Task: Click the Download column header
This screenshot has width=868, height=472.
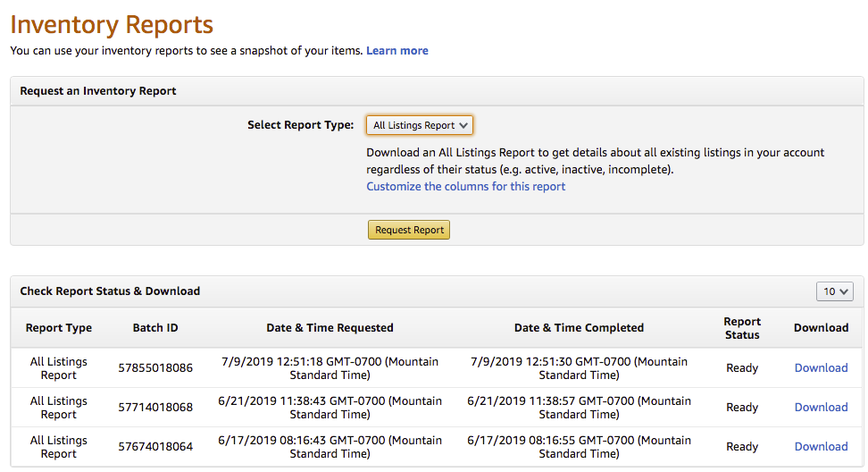Action: coord(821,328)
